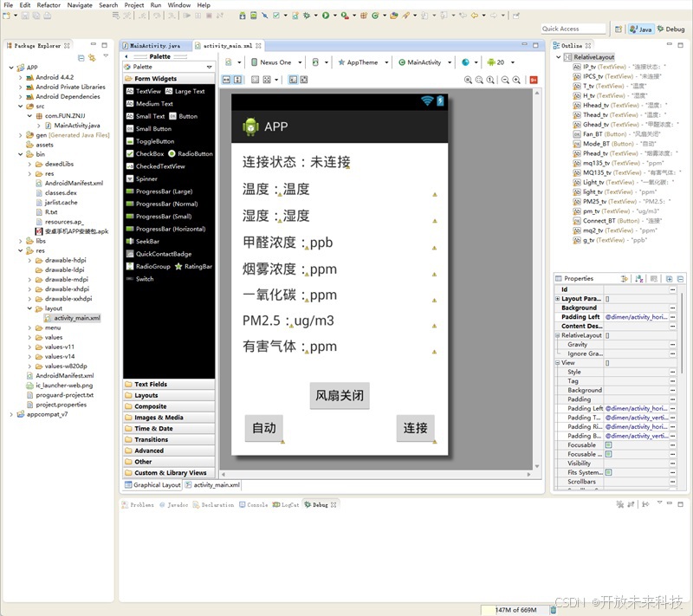
Task: Open the API level 20 dropdown
Action: coord(501,62)
